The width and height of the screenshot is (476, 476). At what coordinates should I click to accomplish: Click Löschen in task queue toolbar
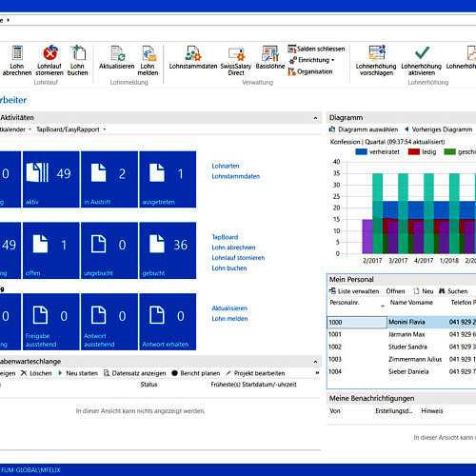coord(36,373)
